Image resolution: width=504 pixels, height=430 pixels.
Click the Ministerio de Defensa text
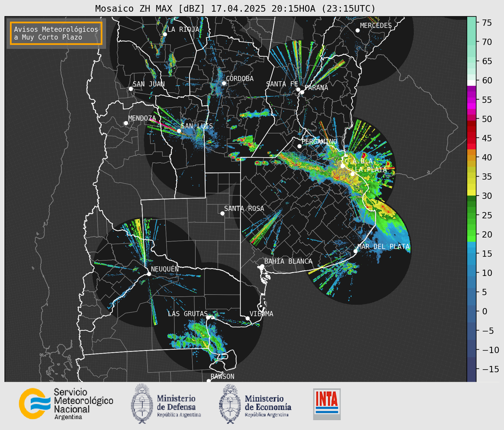179,406
